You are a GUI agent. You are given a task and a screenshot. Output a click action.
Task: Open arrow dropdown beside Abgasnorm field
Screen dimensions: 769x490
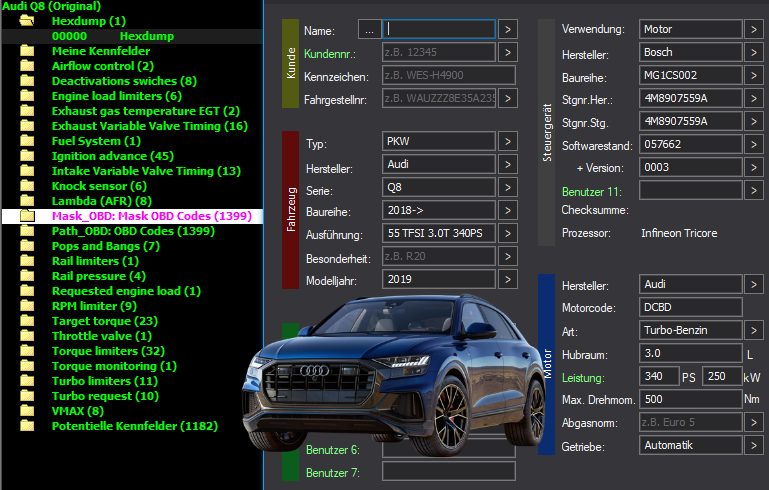coord(754,422)
